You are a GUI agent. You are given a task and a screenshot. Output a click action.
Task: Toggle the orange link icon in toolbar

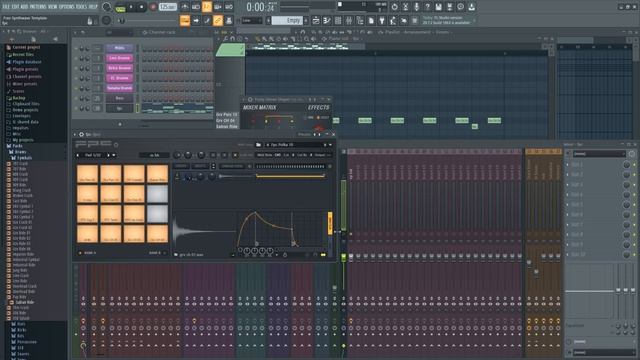[x=218, y=20]
